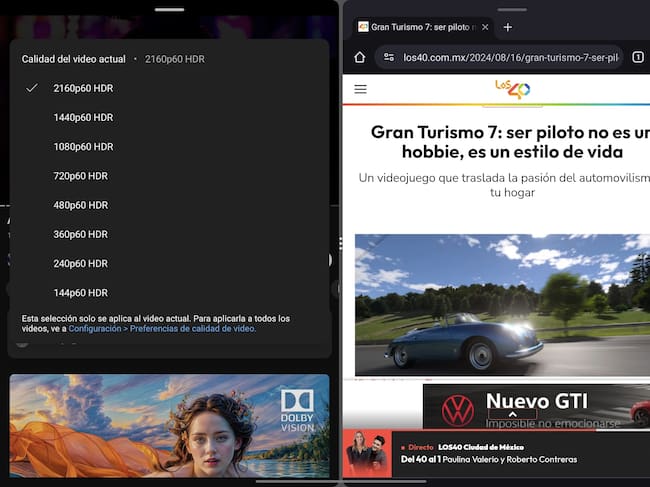Open the tab switcher counter icon
Image resolution: width=650 pixels, height=487 pixels.
coord(638,57)
